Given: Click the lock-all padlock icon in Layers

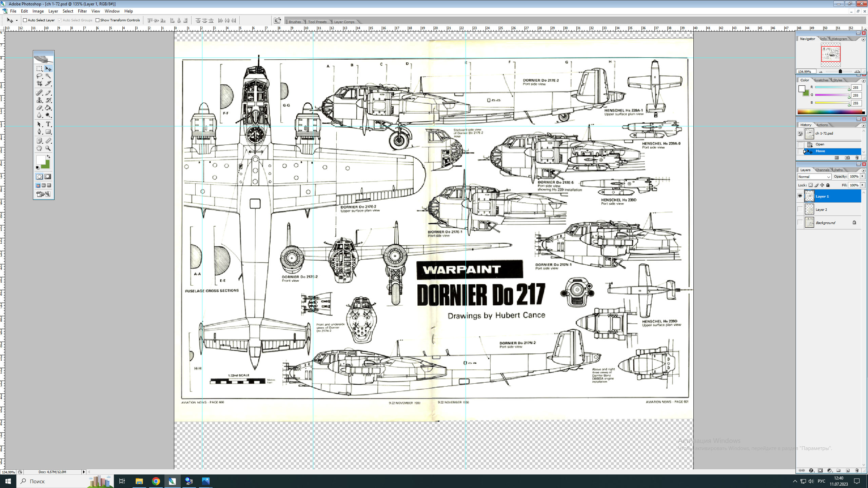Looking at the screenshot, I should coord(828,185).
